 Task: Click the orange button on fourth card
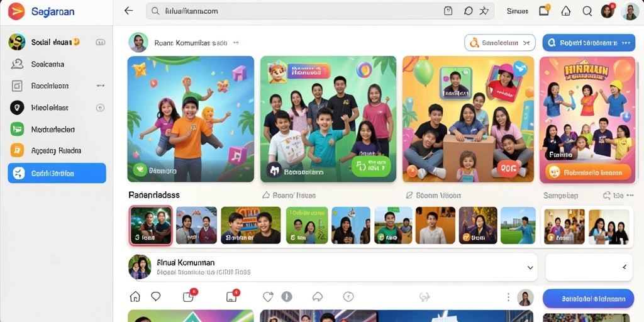pos(588,172)
